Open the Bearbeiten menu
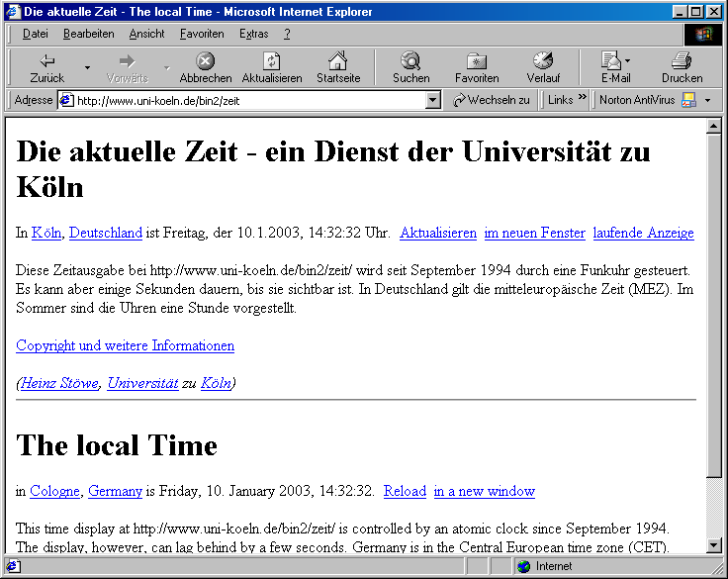The height and width of the screenshot is (579, 728). [x=88, y=34]
